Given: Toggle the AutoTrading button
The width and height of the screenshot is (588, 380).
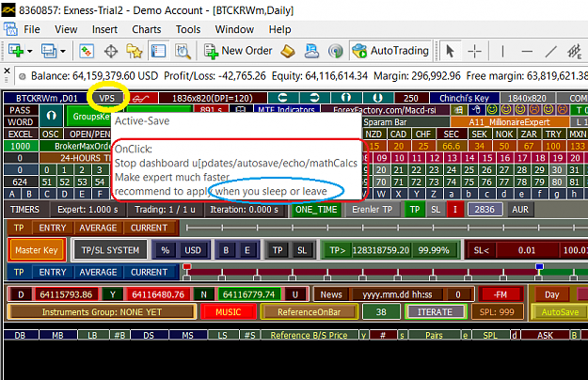Looking at the screenshot, I should pos(390,51).
